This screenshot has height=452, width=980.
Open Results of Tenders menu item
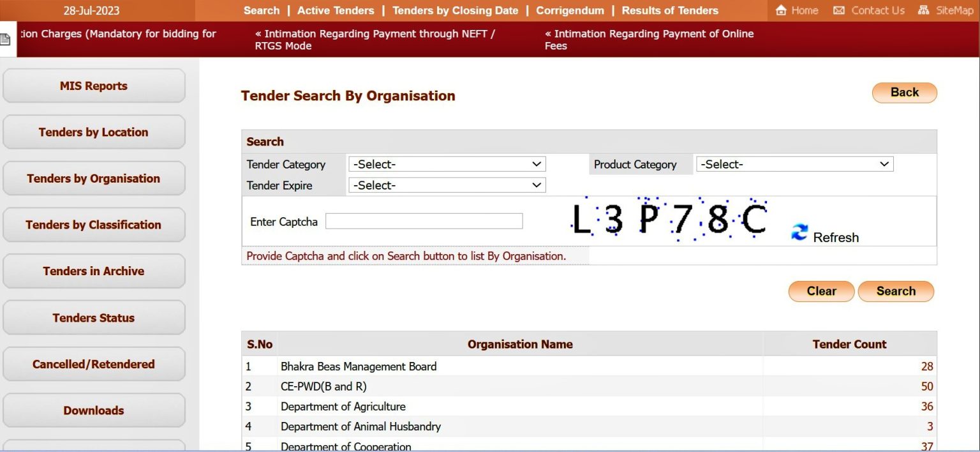670,11
